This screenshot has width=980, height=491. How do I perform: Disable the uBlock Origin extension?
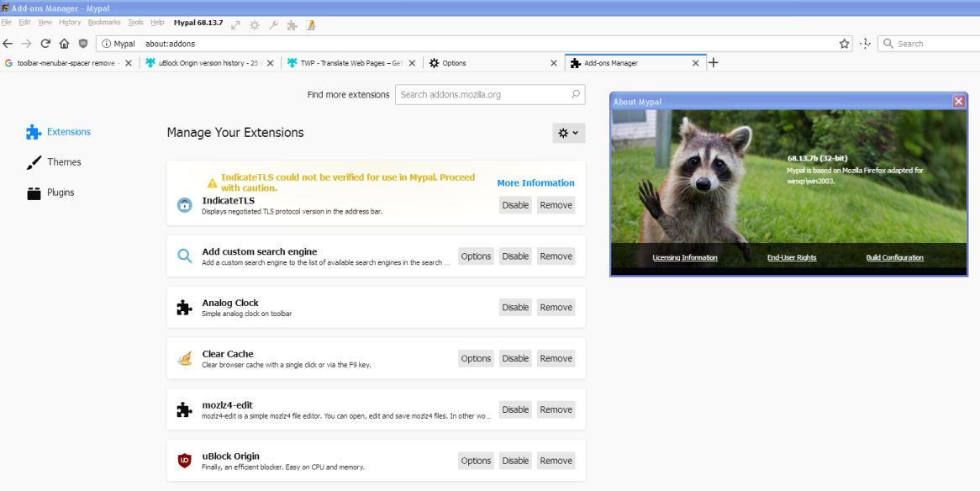coord(515,461)
